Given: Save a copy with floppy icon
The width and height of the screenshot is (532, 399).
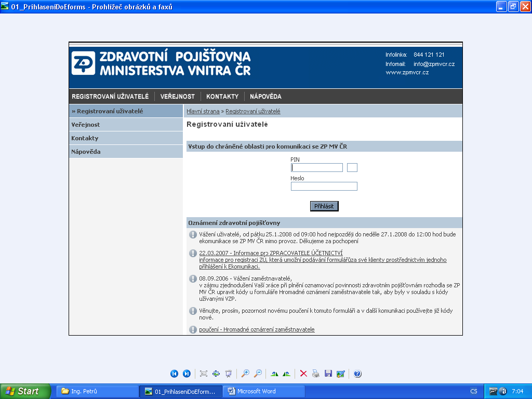Looking at the screenshot, I should point(328,374).
